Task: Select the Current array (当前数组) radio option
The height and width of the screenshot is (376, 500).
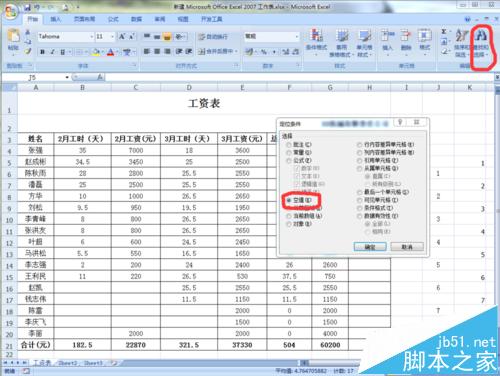Action: click(304, 216)
